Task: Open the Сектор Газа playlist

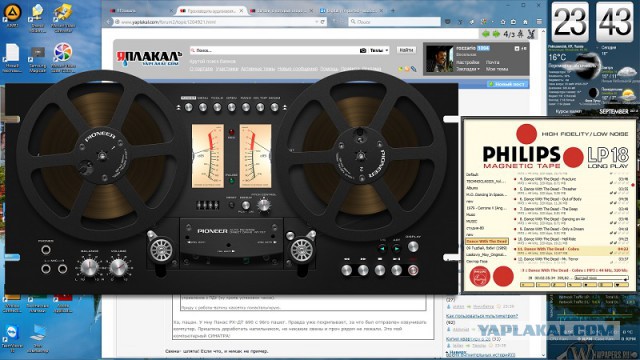Action: tap(477, 261)
